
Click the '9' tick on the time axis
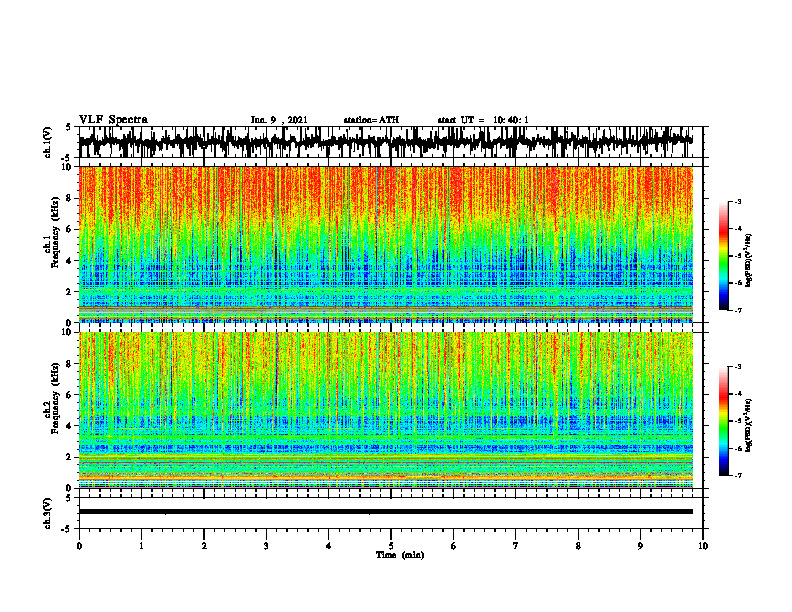(x=640, y=546)
